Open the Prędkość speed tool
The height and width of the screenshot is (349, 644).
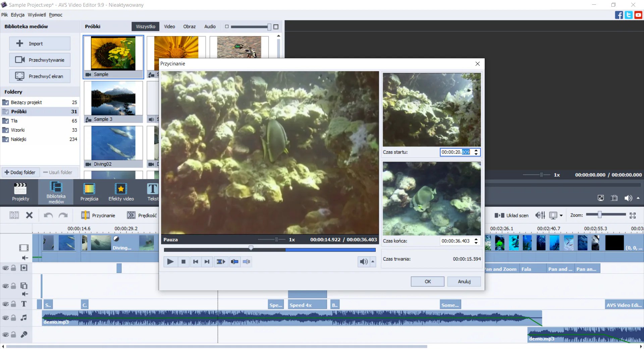coord(142,215)
